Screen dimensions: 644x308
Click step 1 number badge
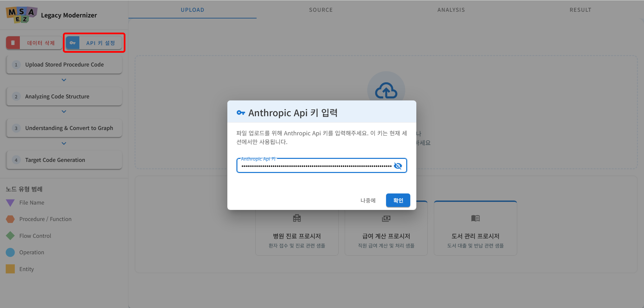16,65
